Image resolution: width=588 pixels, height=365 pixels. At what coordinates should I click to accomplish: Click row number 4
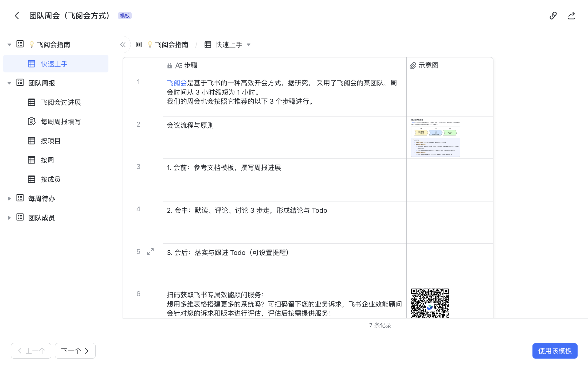[x=138, y=209]
